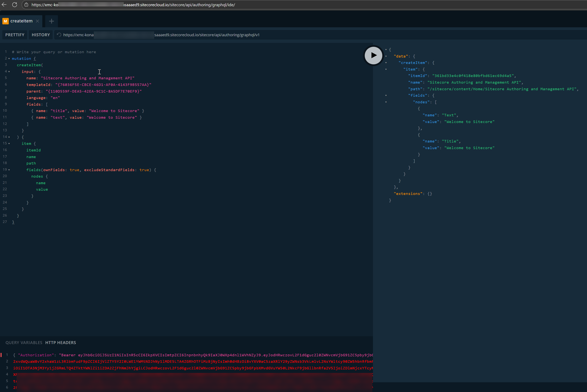The width and height of the screenshot is (587, 392).
Task: Switch to QUERY VARIABLES panel
Action: tap(24, 342)
